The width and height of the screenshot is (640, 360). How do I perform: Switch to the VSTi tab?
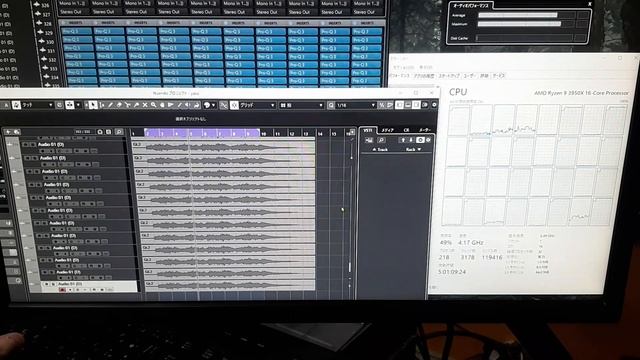point(368,130)
